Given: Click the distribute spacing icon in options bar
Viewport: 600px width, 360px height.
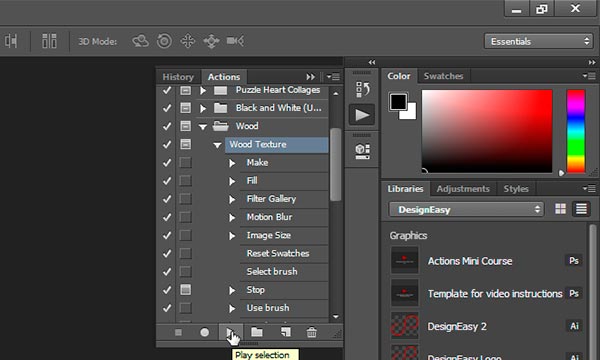Looking at the screenshot, I should [x=49, y=41].
